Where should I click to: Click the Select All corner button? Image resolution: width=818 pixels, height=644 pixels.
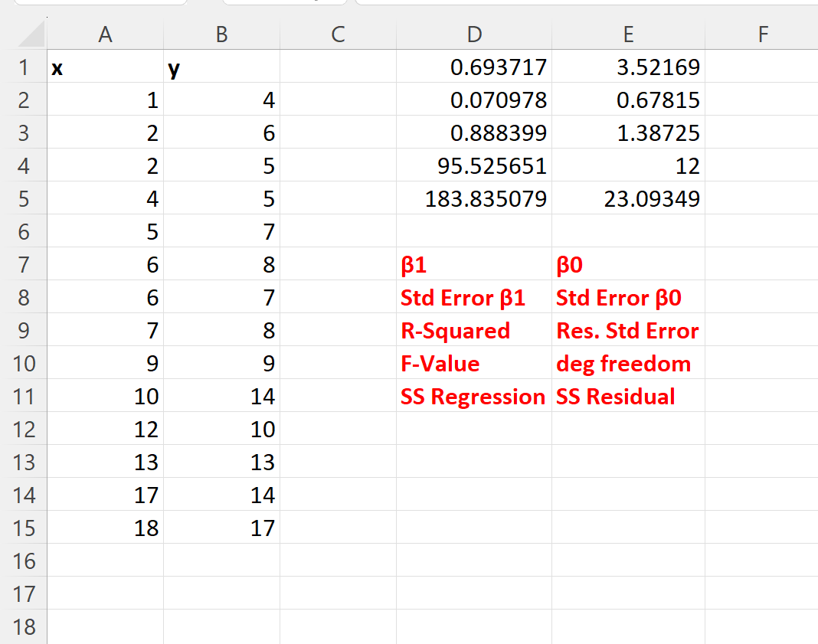[25, 34]
